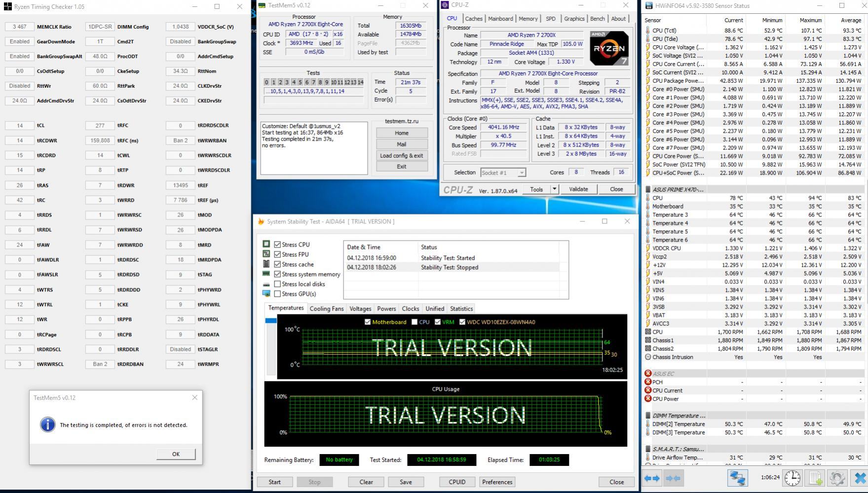The image size is (868, 493).
Task: Open HWiNFO settings gear icon
Action: click(x=837, y=478)
